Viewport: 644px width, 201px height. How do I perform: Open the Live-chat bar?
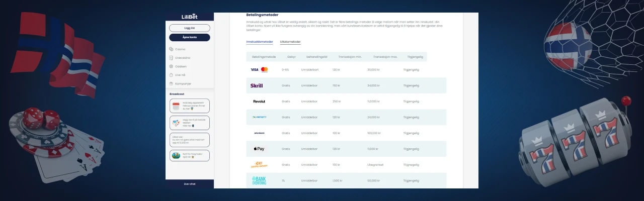pos(190,184)
